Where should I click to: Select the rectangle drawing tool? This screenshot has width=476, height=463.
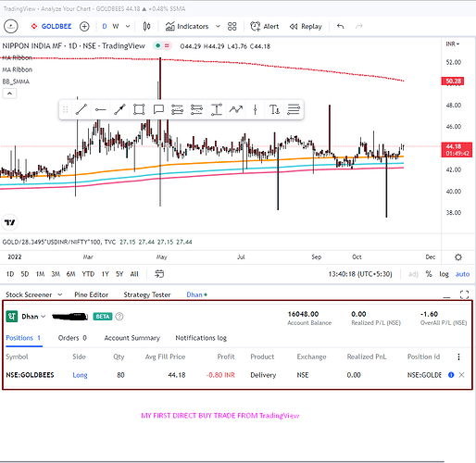pos(139,109)
